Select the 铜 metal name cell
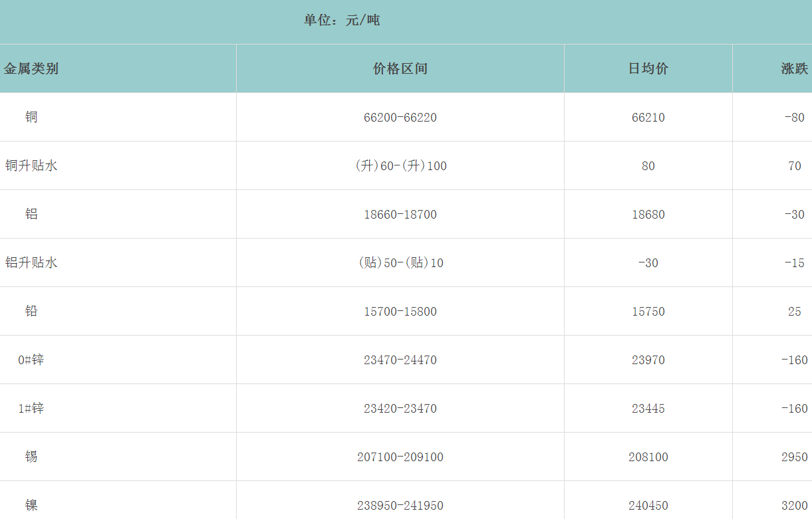 pyautogui.click(x=31, y=117)
